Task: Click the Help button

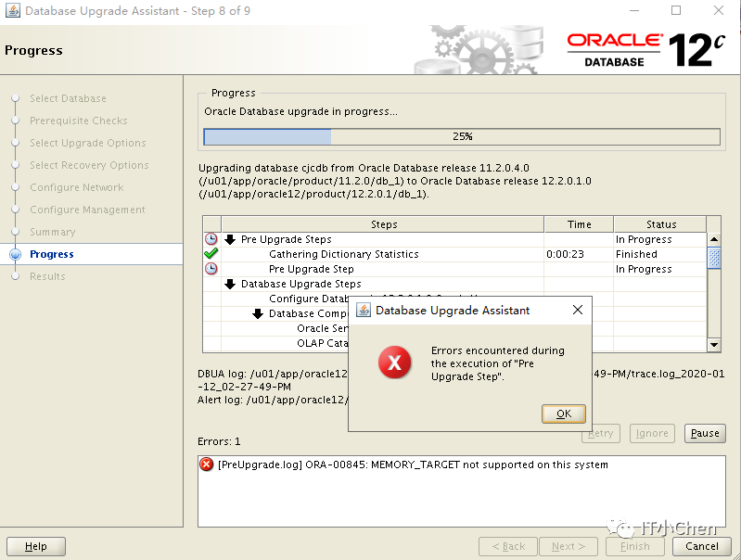Action: click(x=36, y=546)
